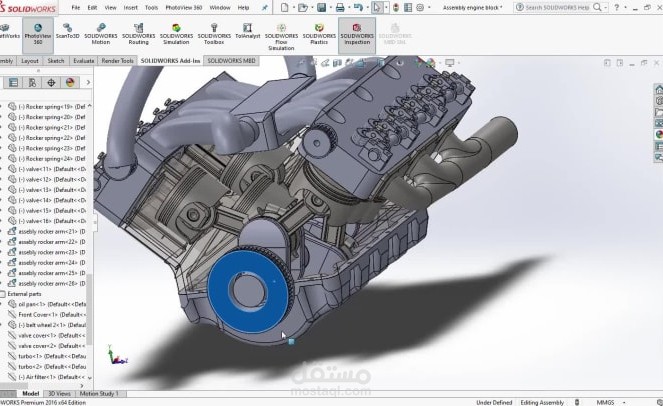
Task: Click the Print icon
Action: (340, 8)
